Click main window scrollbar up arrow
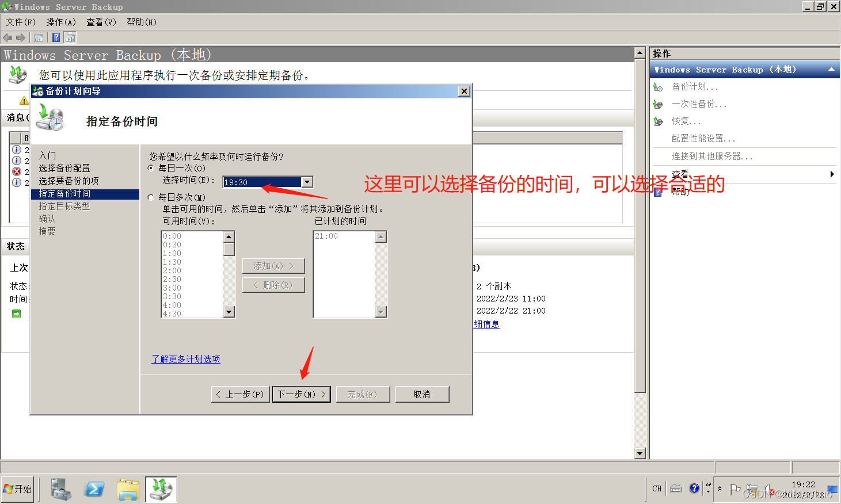Viewport: 841px width, 504px height. point(640,52)
